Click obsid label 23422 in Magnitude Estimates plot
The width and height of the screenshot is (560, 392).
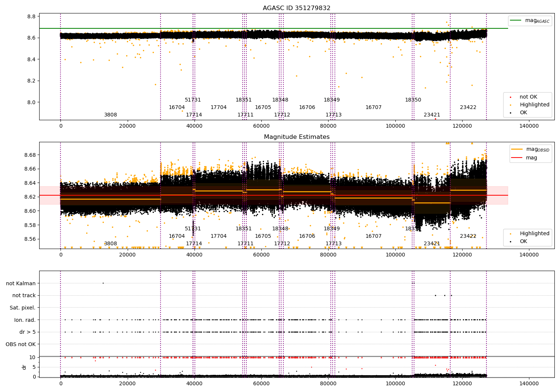(x=468, y=236)
